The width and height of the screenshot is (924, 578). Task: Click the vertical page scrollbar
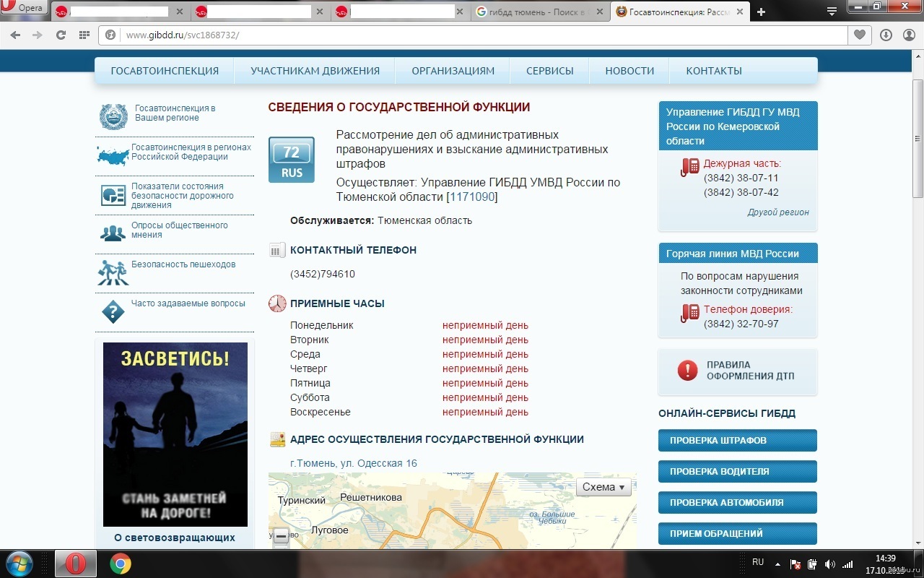(x=918, y=139)
